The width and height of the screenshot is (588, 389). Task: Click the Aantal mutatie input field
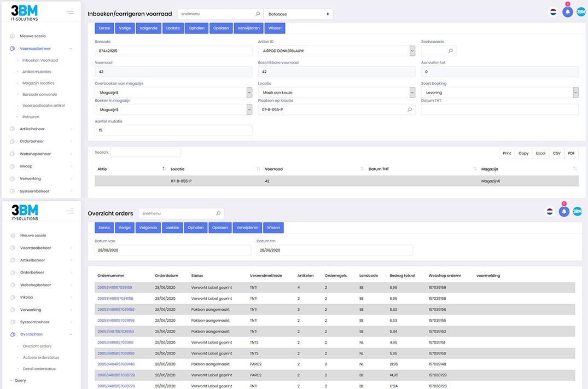point(173,130)
